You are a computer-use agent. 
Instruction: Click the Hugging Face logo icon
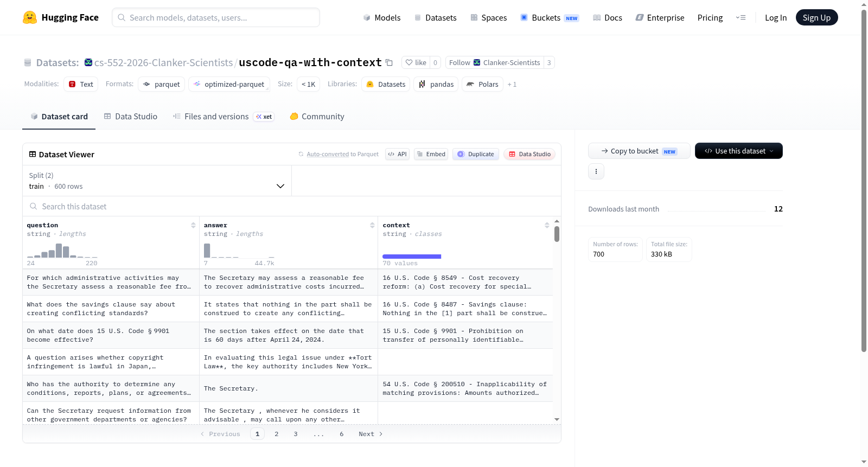(29, 17)
